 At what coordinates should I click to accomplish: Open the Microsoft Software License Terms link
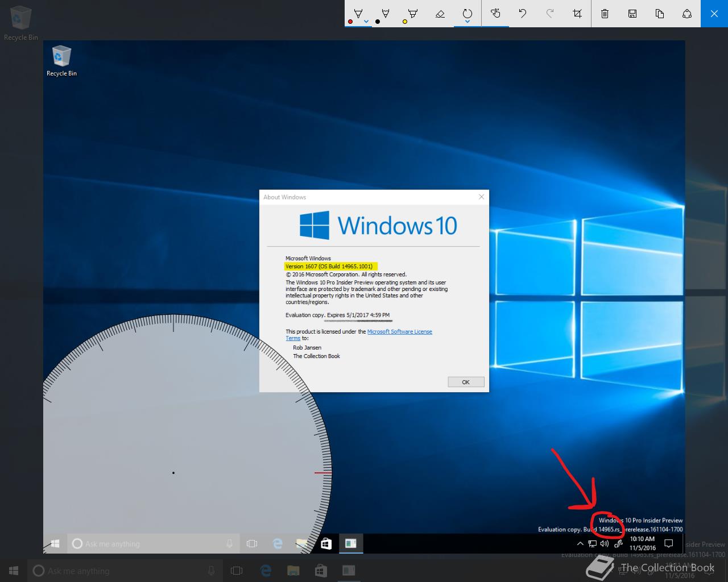click(399, 331)
